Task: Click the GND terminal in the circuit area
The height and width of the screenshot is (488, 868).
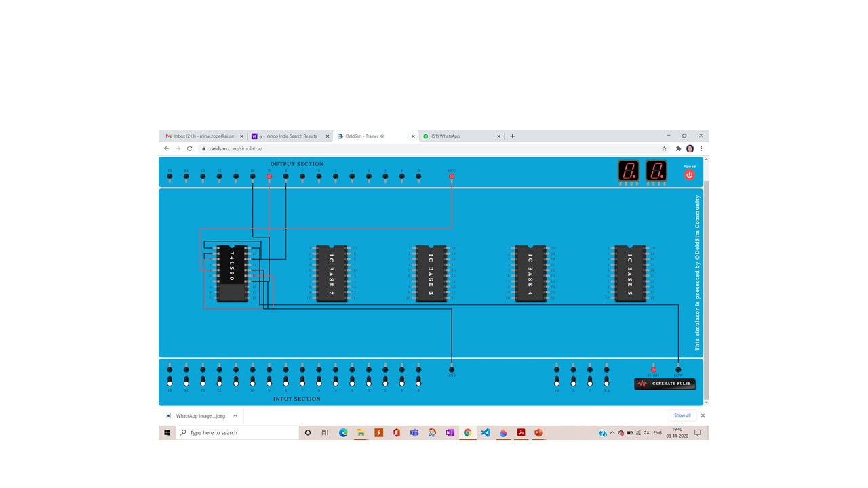Action: click(x=451, y=370)
